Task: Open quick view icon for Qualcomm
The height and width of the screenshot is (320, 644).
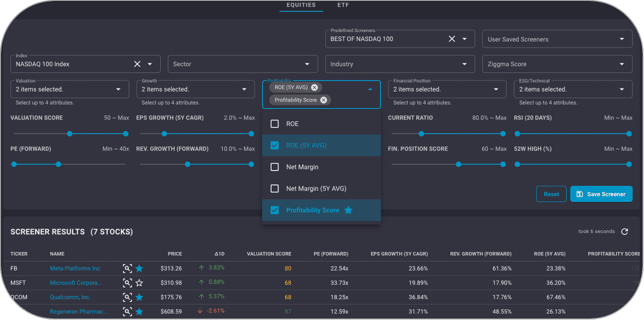Action: pyautogui.click(x=127, y=297)
